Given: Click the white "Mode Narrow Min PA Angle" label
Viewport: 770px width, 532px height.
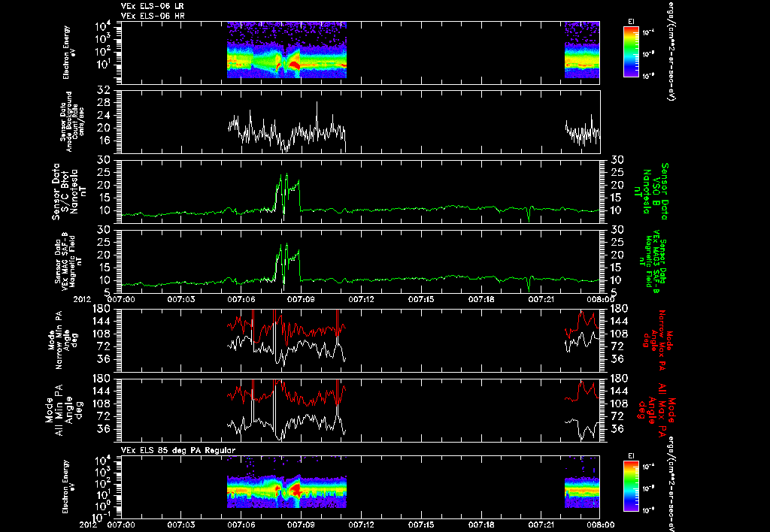Looking at the screenshot, I should click(63, 340).
